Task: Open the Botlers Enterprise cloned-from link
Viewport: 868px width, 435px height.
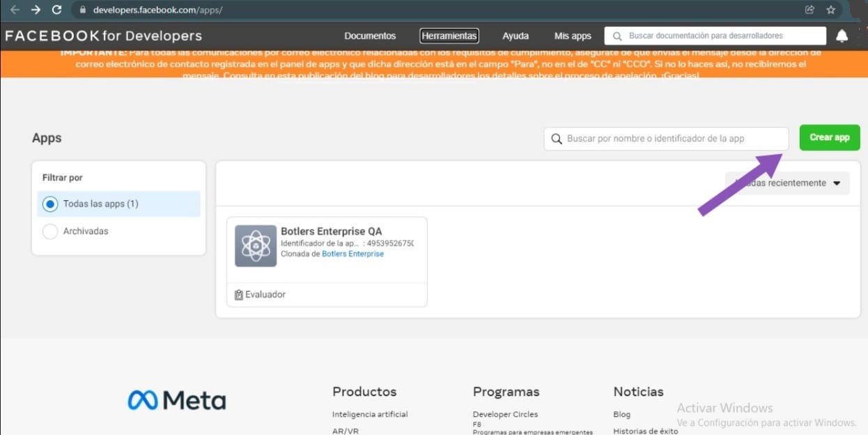Action: pyautogui.click(x=352, y=254)
